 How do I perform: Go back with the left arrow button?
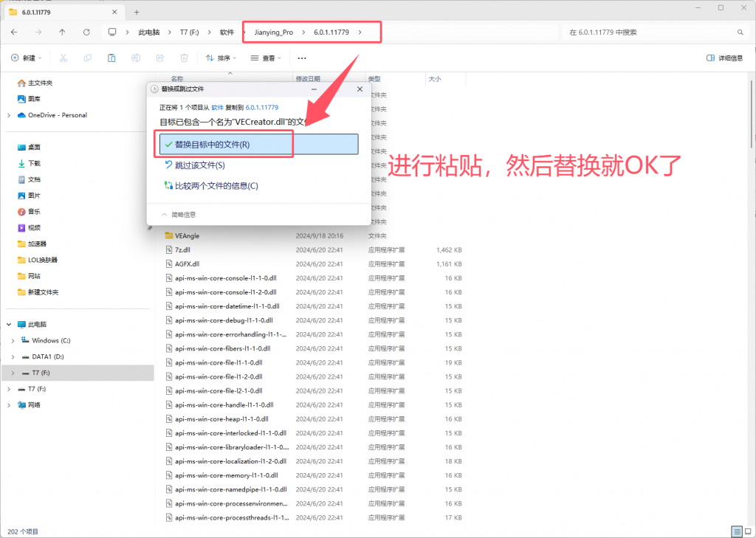coord(14,32)
